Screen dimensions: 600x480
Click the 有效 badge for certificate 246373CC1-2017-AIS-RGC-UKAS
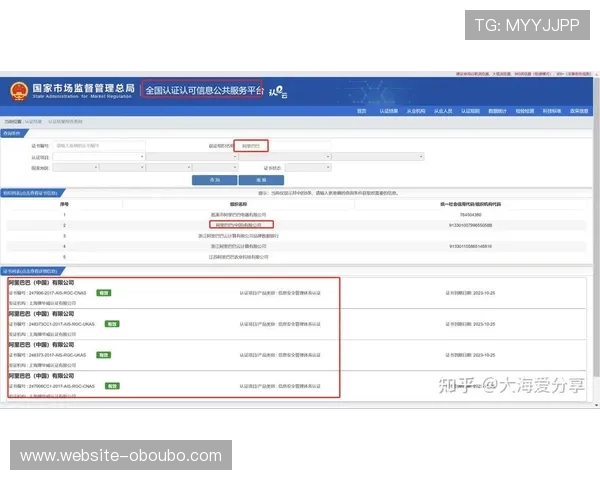tap(112, 324)
